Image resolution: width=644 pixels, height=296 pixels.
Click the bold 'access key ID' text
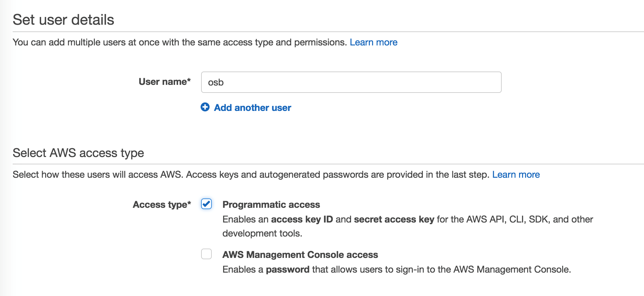coord(302,219)
